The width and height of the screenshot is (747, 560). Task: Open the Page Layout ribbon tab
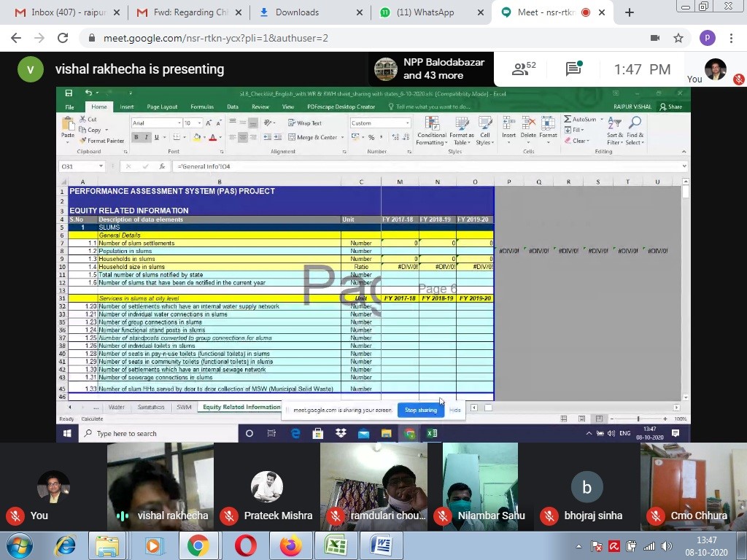coord(162,107)
